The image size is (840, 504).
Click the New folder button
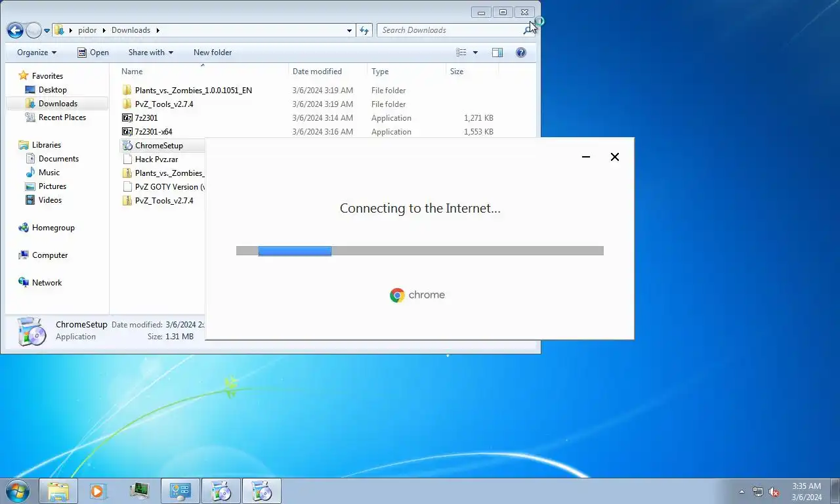click(x=213, y=52)
